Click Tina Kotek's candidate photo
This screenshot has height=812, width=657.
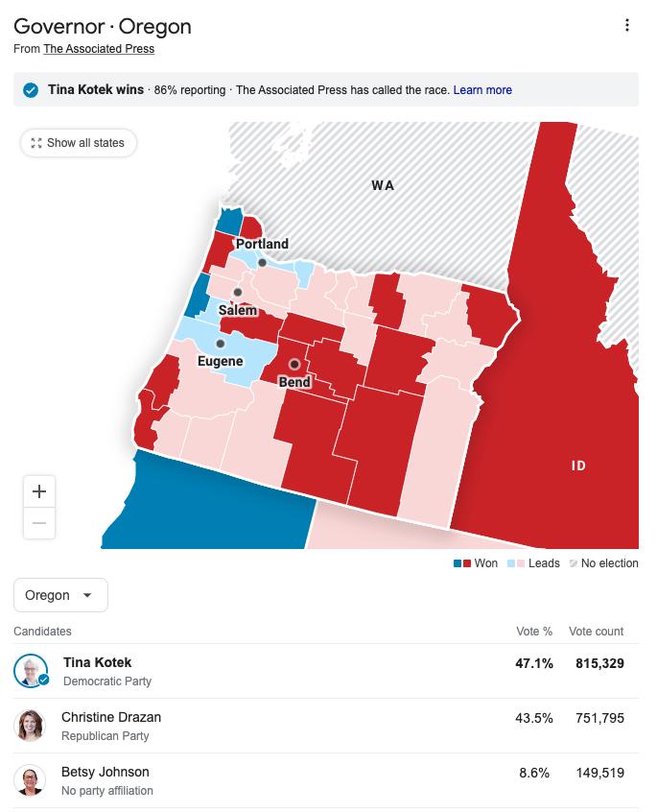click(x=31, y=670)
